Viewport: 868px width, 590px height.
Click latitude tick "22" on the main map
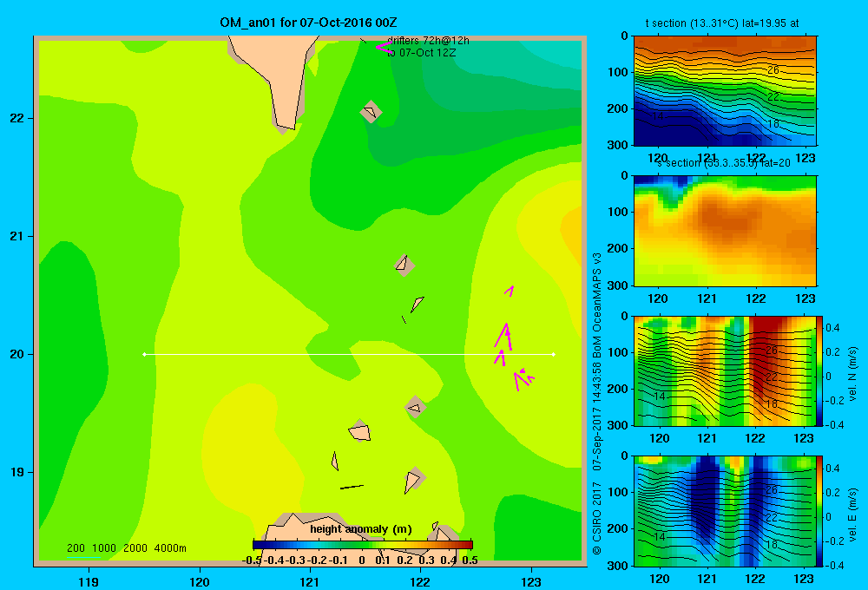click(17, 119)
